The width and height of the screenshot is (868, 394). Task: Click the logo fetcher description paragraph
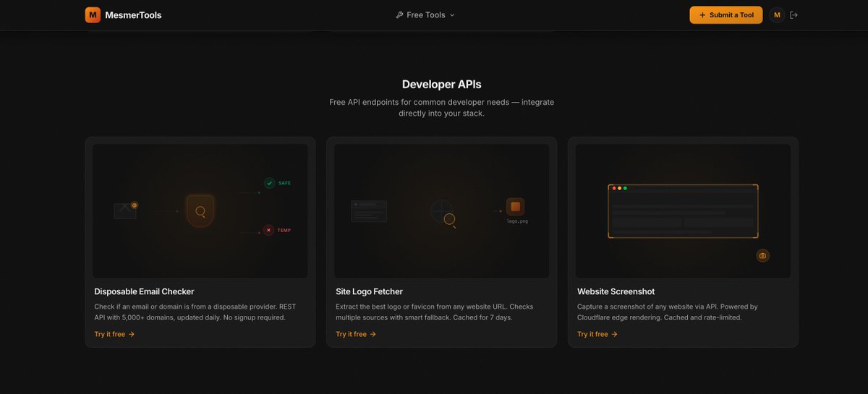tap(435, 312)
